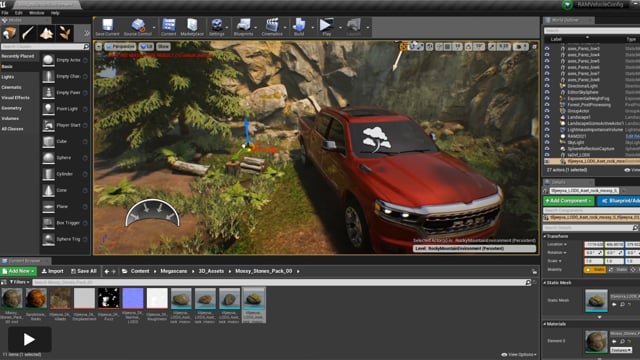This screenshot has height=360, width=640.
Task: Open the viewport Perspective dropdown
Action: tap(120, 47)
